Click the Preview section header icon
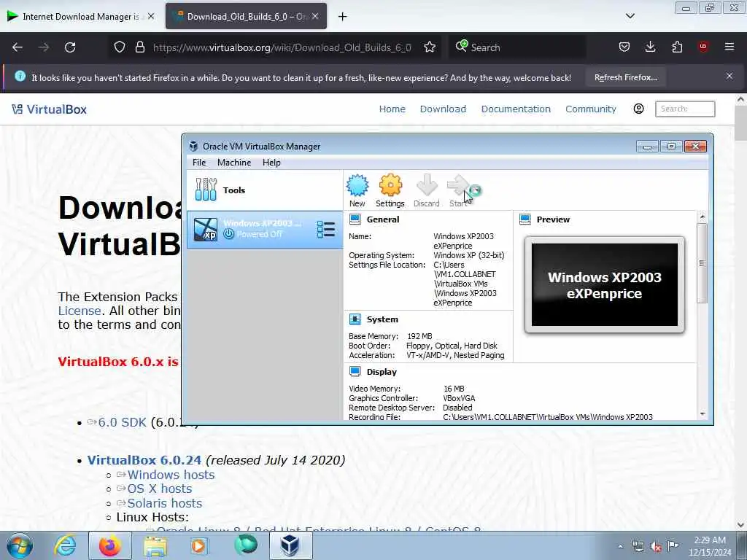747x560 pixels. [x=525, y=219]
